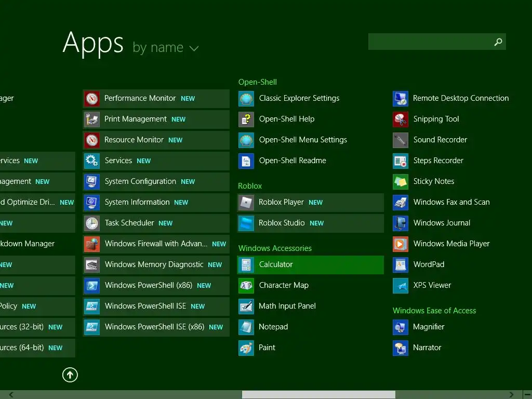Open the 'urces (64-bit)' tile
Screen dimensions: 532x399
37,348
